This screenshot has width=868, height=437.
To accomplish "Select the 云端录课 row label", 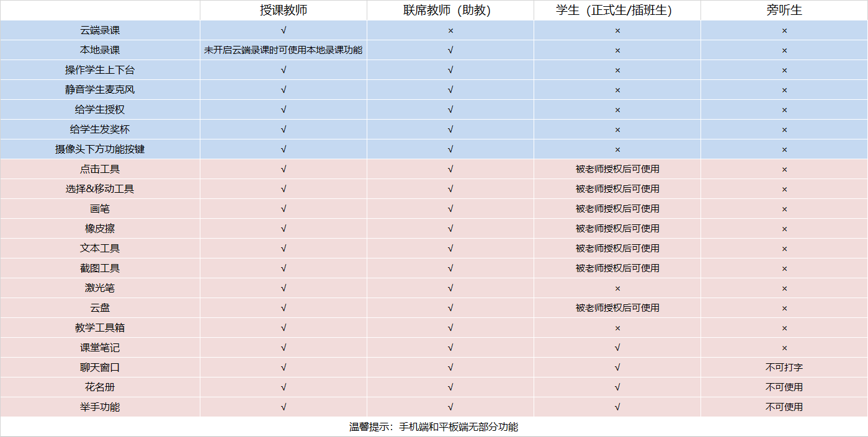I will pyautogui.click(x=100, y=30).
